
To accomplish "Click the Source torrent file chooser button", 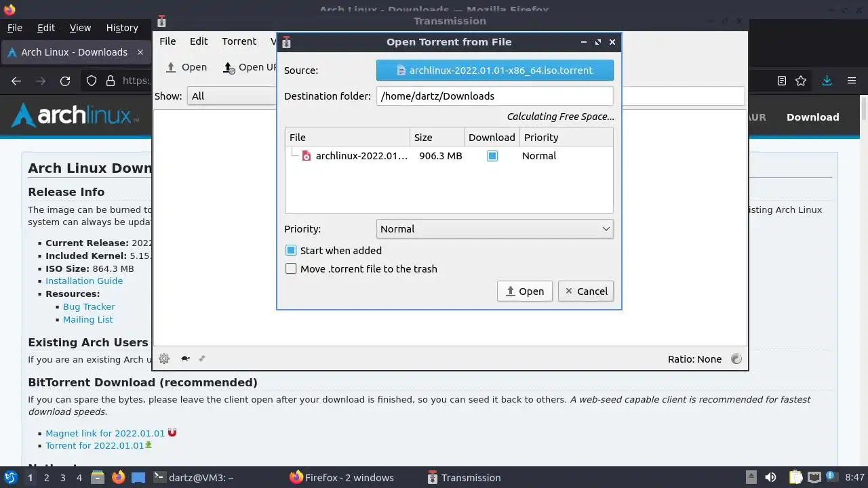I will [494, 70].
